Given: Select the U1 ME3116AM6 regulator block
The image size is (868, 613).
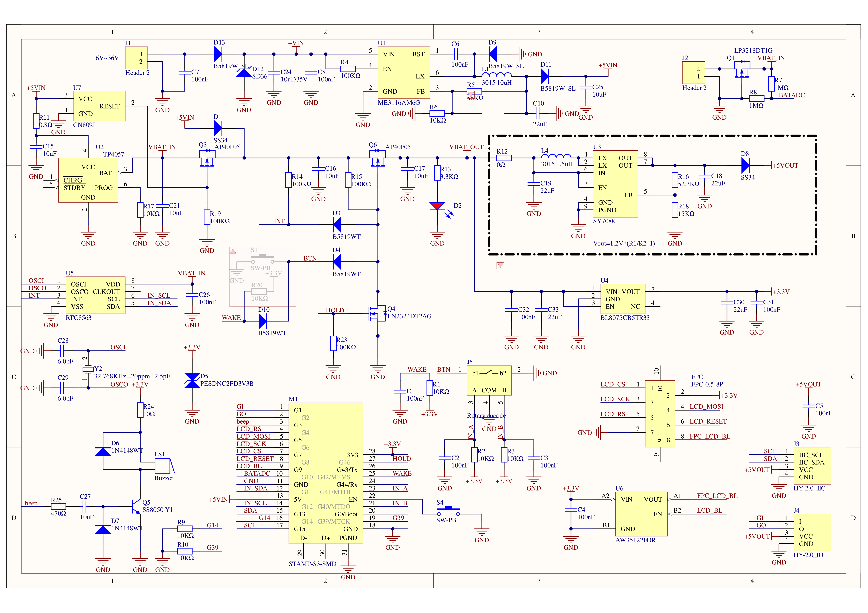Looking at the screenshot, I should (404, 73).
